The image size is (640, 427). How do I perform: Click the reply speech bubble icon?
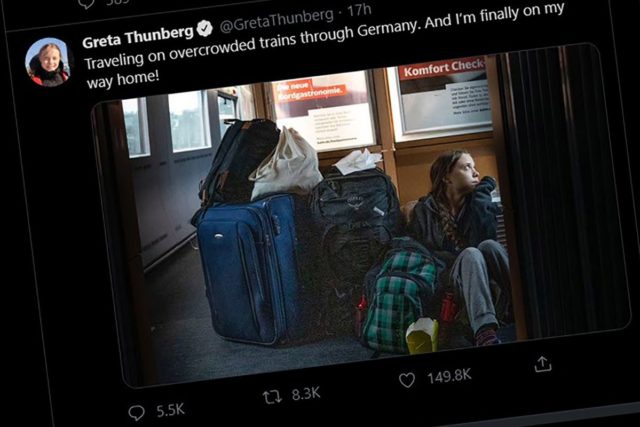[136, 413]
